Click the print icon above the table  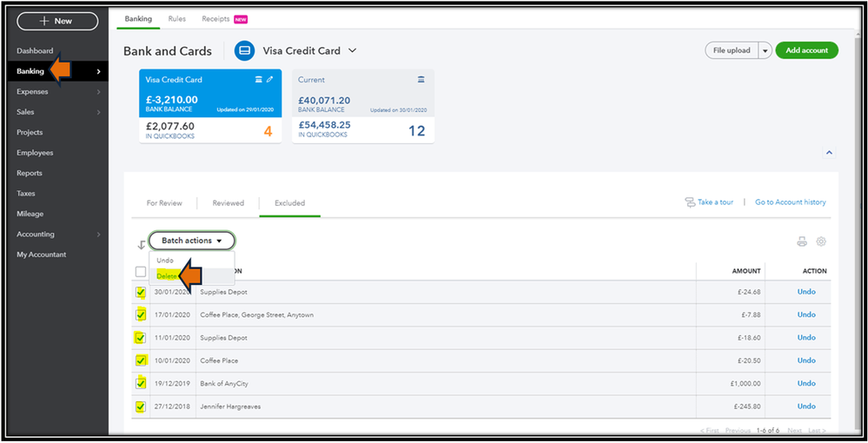(x=802, y=241)
